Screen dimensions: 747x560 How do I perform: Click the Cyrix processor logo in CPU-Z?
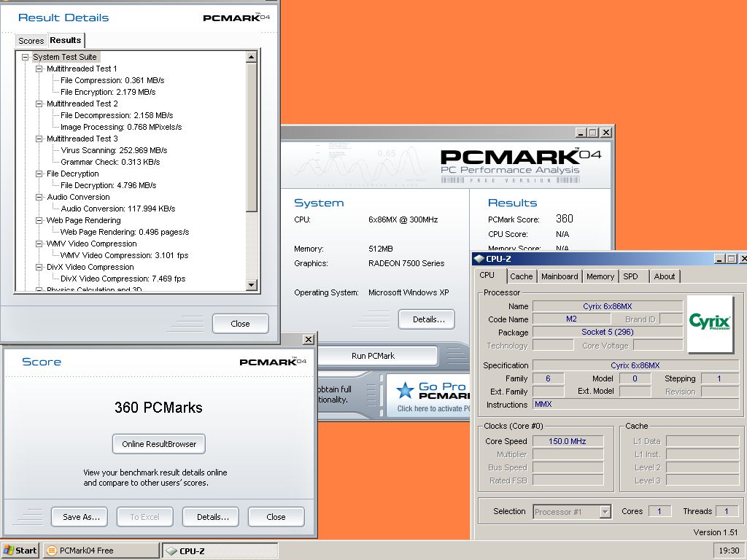coord(710,324)
